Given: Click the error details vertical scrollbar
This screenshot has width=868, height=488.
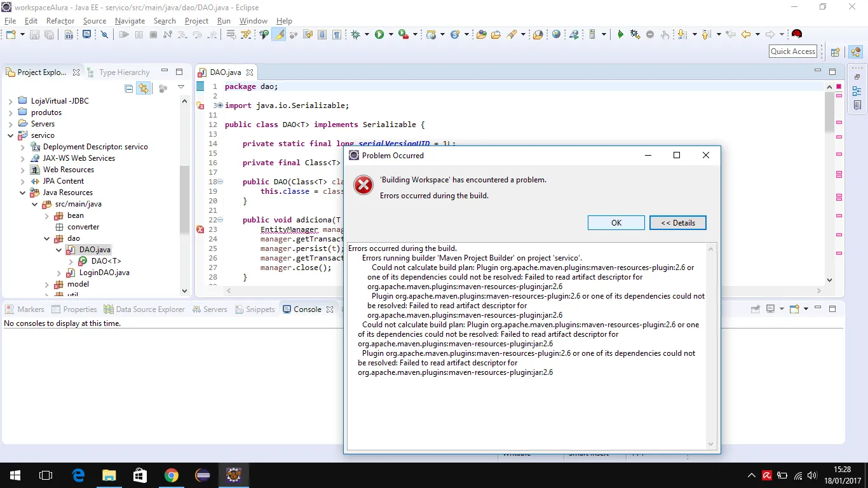Looking at the screenshot, I should coord(711,346).
